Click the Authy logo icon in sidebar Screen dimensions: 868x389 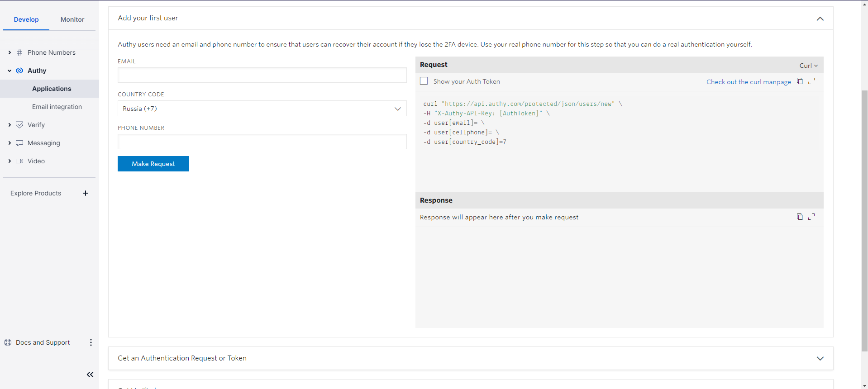click(19, 71)
